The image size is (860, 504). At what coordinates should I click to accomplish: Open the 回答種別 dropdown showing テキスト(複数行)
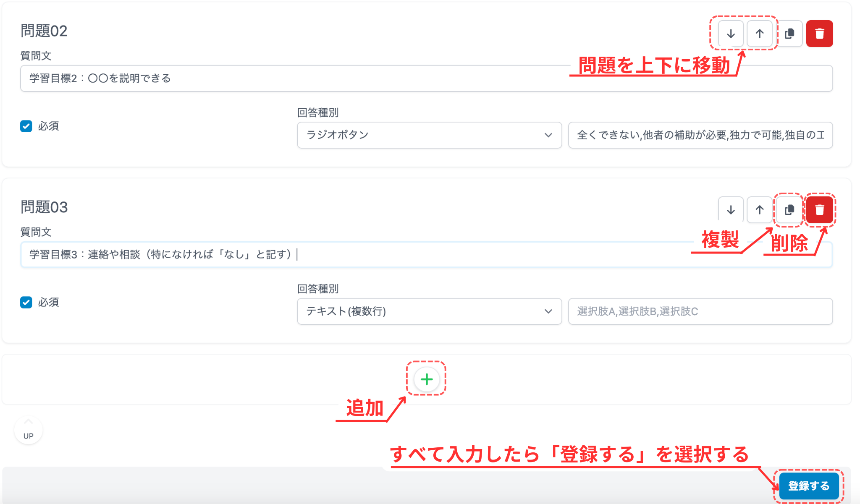428,311
